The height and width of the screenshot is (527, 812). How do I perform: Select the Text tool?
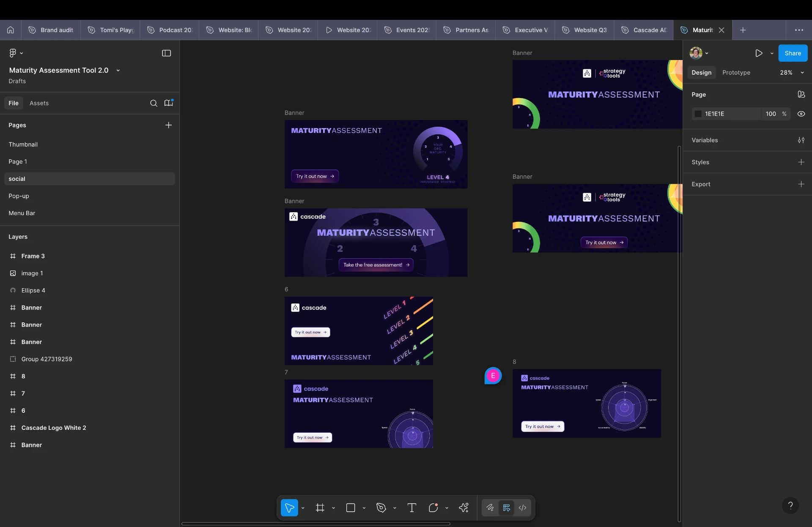point(412,508)
